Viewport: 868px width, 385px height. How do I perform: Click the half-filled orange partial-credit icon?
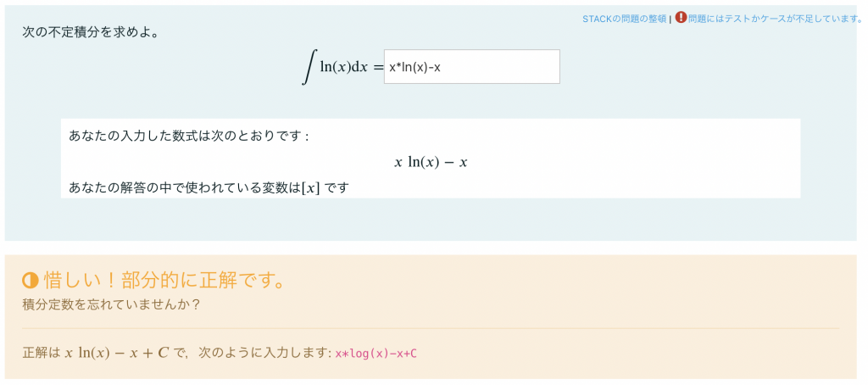pyautogui.click(x=30, y=281)
